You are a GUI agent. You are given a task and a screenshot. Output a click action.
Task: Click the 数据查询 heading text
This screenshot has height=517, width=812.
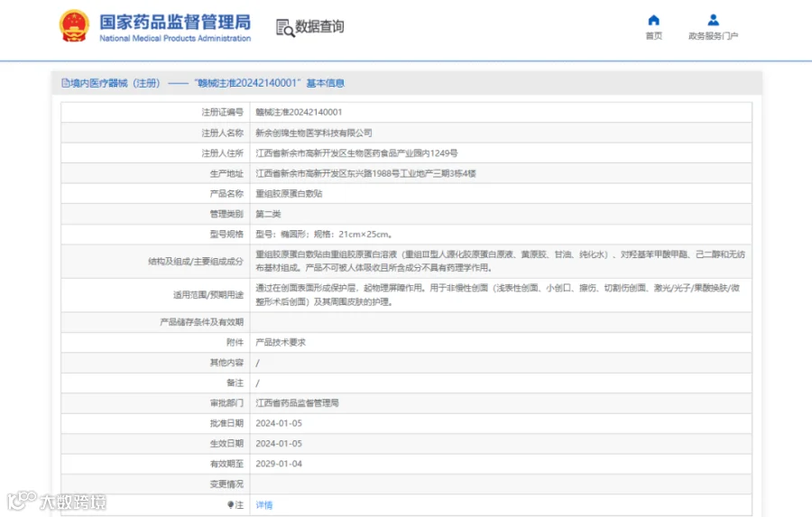pos(319,26)
